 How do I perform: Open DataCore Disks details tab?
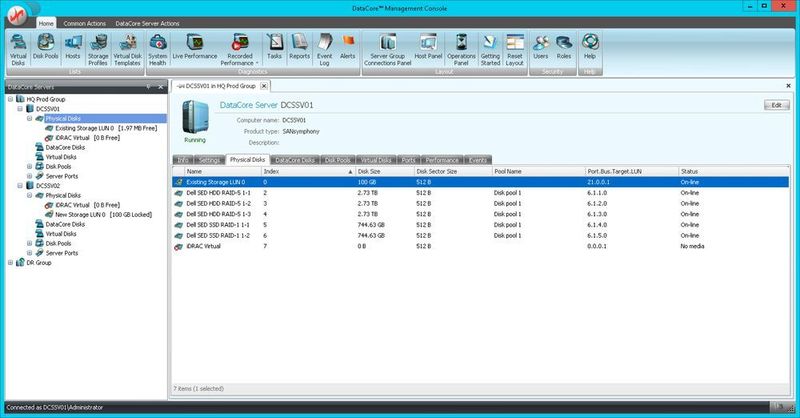click(x=295, y=160)
